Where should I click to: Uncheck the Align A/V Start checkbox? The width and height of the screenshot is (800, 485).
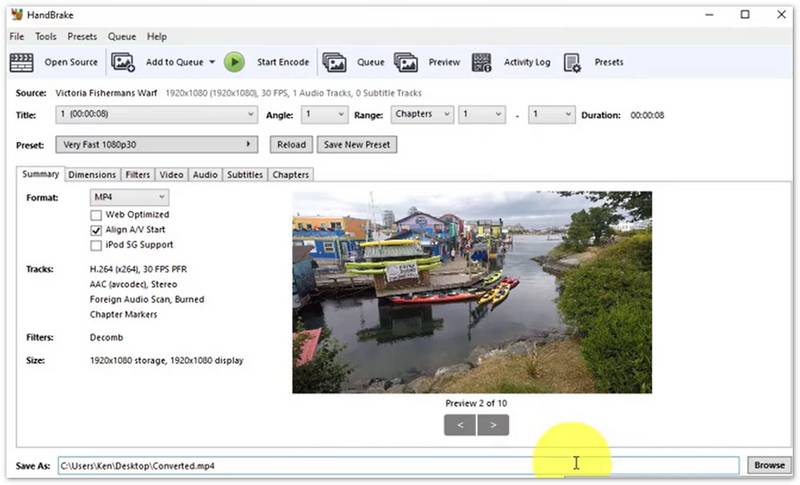pyautogui.click(x=96, y=229)
